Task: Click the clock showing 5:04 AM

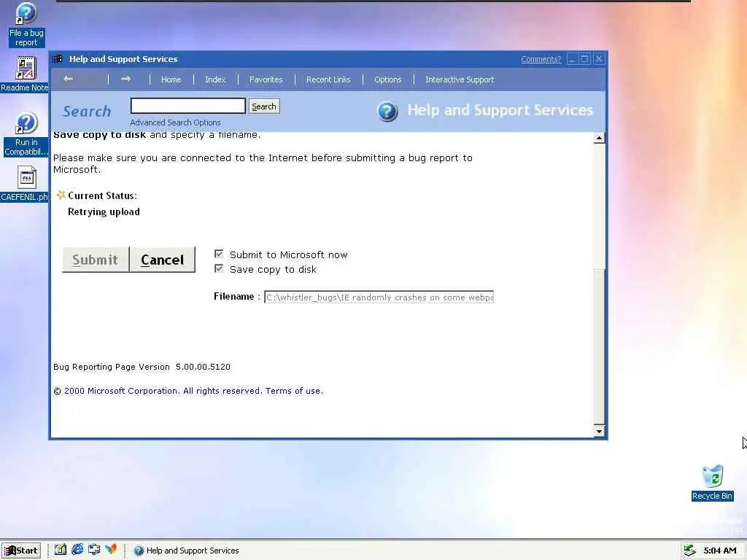Action: [x=720, y=551]
